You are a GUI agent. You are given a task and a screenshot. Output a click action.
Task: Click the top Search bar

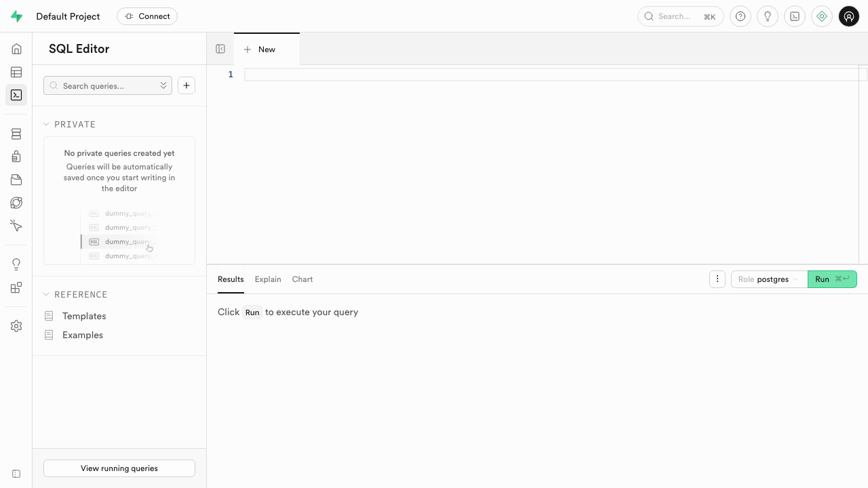(x=681, y=16)
